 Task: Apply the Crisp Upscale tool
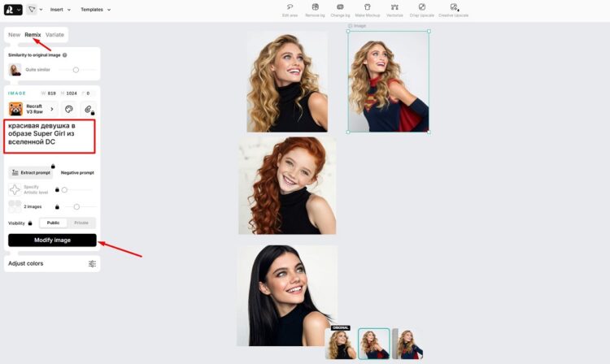click(x=421, y=11)
